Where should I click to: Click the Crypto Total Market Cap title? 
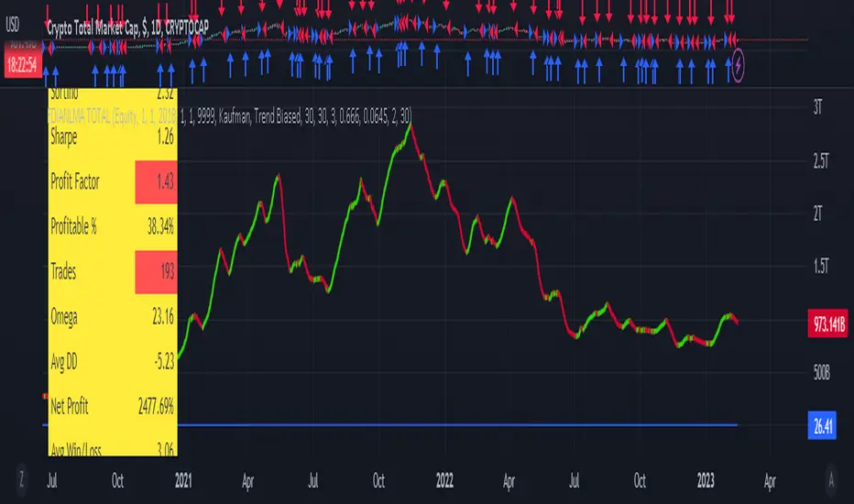pos(127,28)
